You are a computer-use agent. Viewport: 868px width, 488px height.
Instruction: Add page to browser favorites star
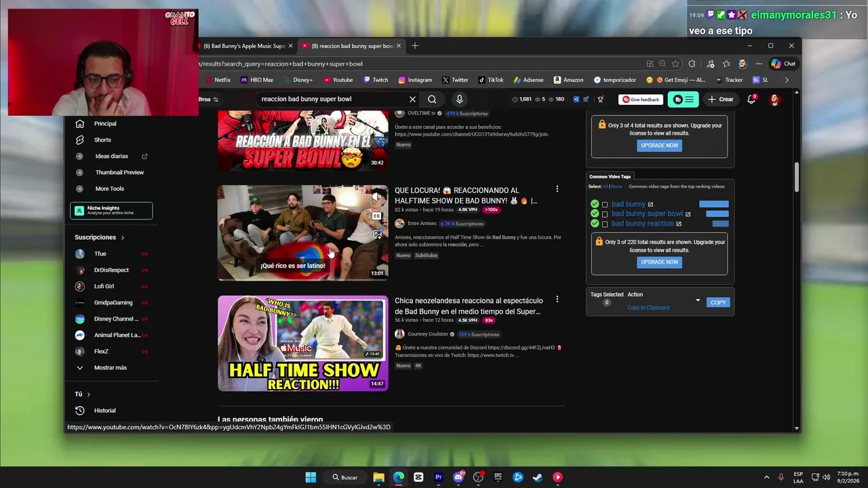(x=675, y=64)
